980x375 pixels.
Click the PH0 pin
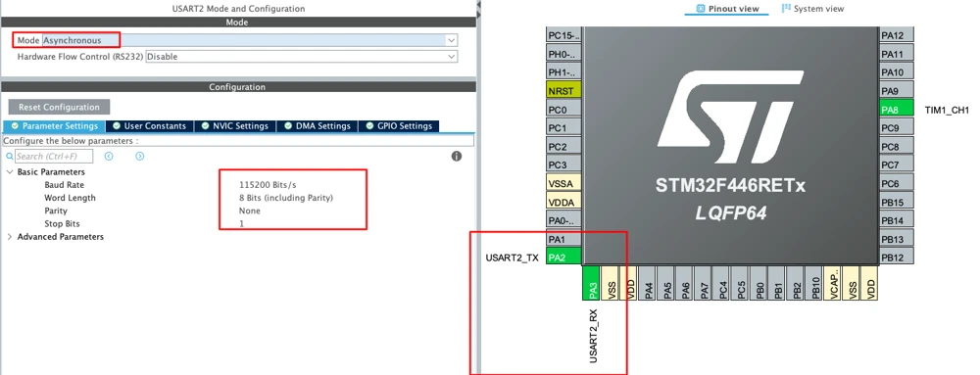(x=563, y=54)
